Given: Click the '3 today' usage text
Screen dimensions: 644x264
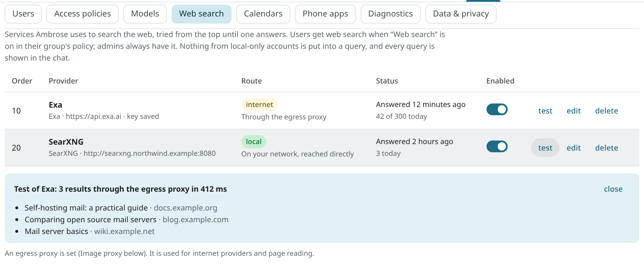Looking at the screenshot, I should (x=388, y=153).
